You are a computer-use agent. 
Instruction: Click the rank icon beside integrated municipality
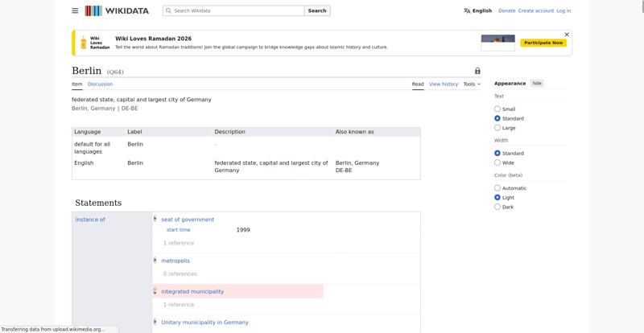(x=155, y=291)
